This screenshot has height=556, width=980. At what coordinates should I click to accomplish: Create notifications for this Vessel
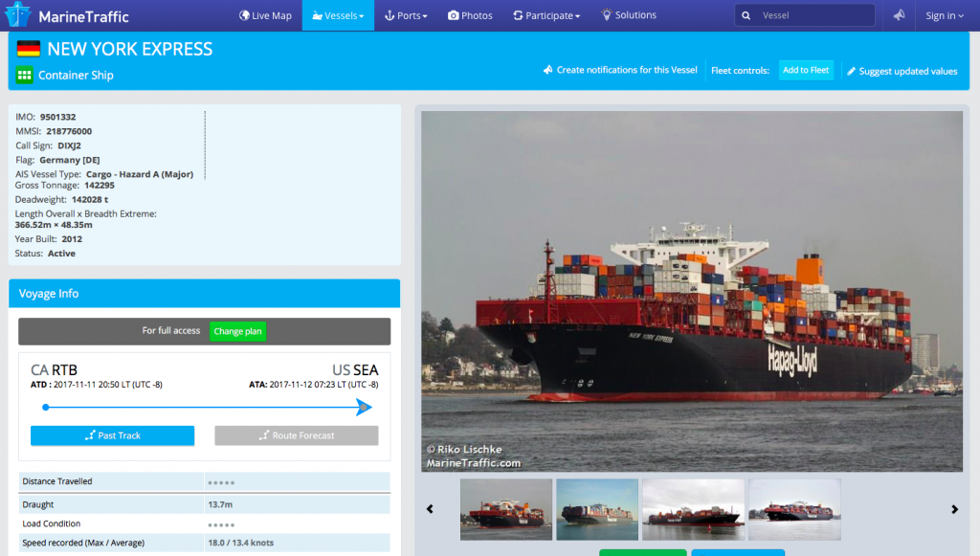pyautogui.click(x=620, y=70)
